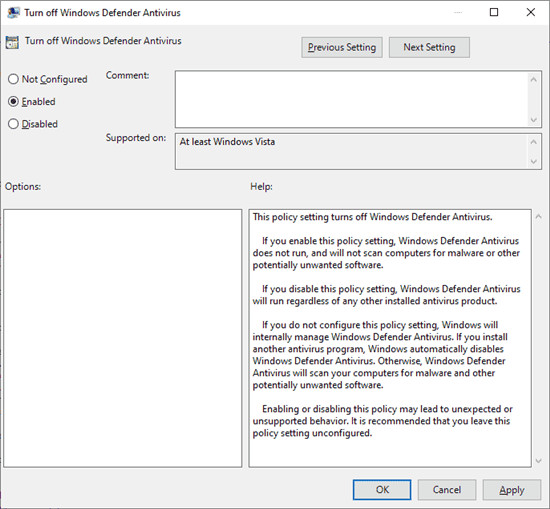550x509 pixels.
Task: Confirm changes with the OK button
Action: click(382, 490)
